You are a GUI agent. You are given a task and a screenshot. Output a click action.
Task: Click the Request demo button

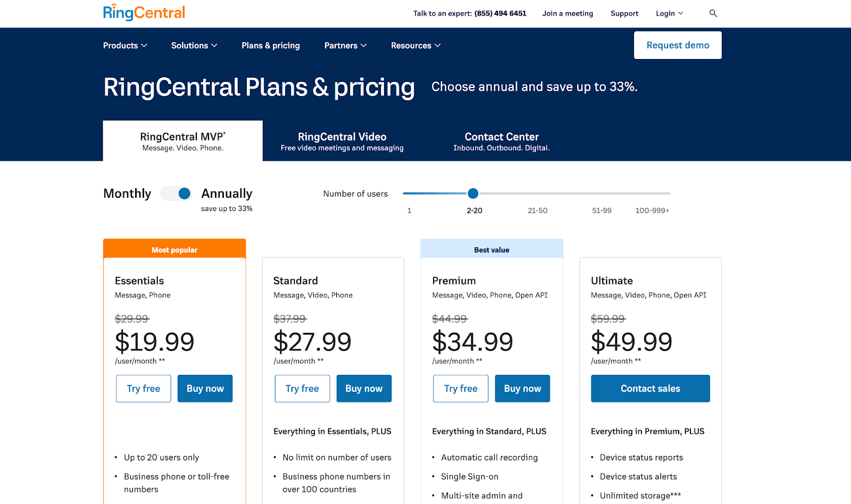point(678,45)
